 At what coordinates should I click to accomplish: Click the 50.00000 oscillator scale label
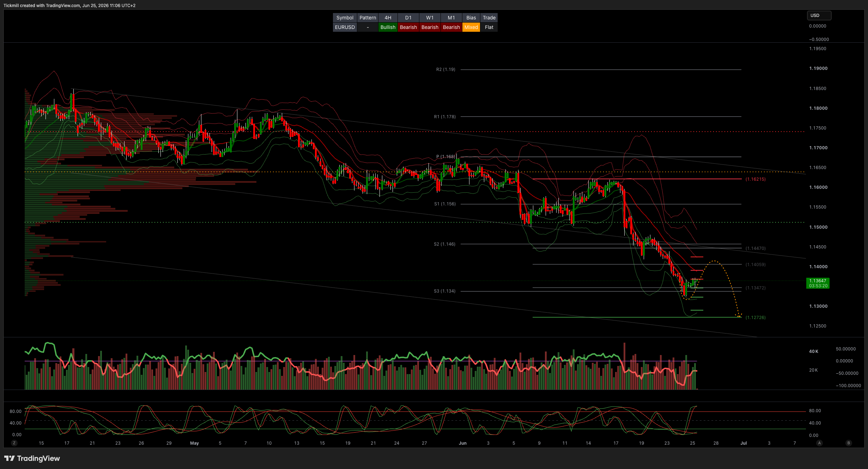pos(846,349)
